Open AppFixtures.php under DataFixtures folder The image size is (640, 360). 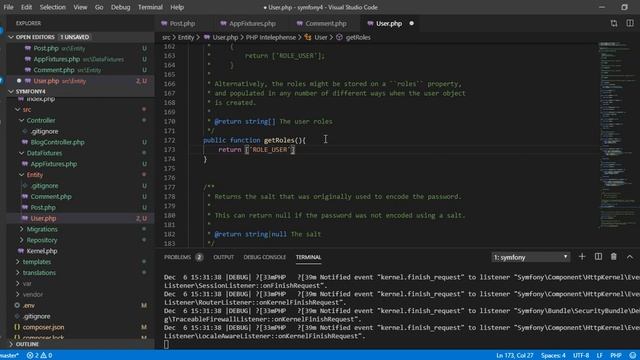pos(80,164)
